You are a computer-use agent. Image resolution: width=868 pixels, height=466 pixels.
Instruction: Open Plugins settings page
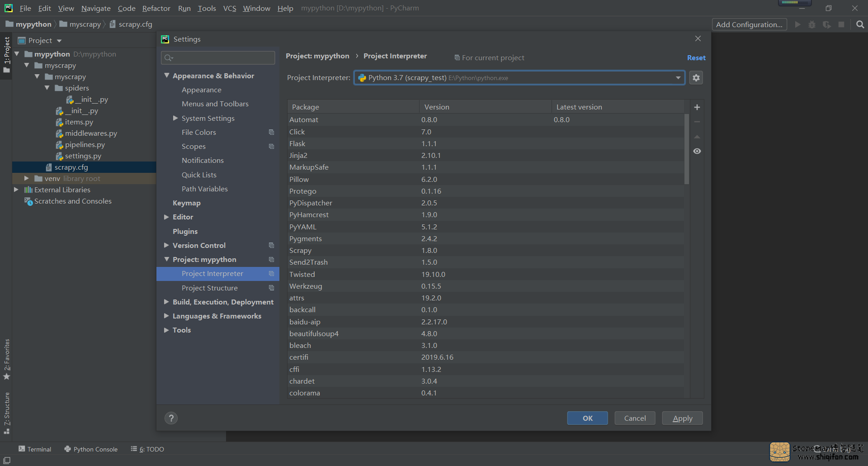[185, 231]
